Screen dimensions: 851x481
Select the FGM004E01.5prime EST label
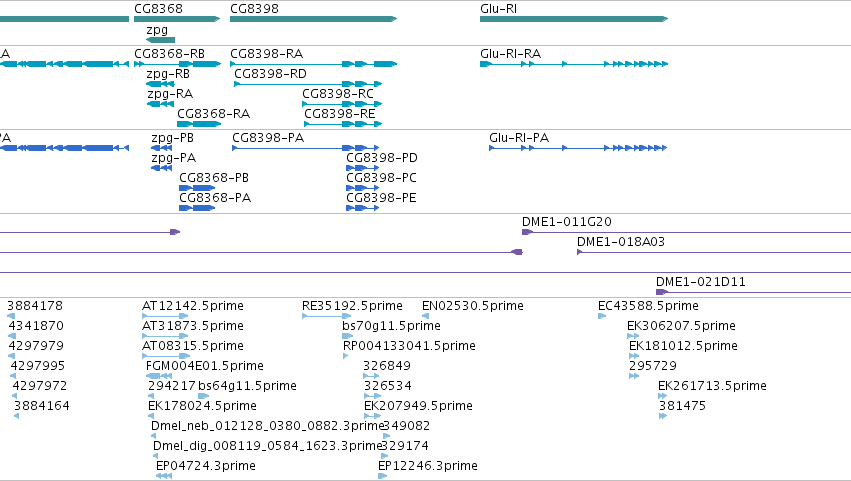pyautogui.click(x=205, y=366)
